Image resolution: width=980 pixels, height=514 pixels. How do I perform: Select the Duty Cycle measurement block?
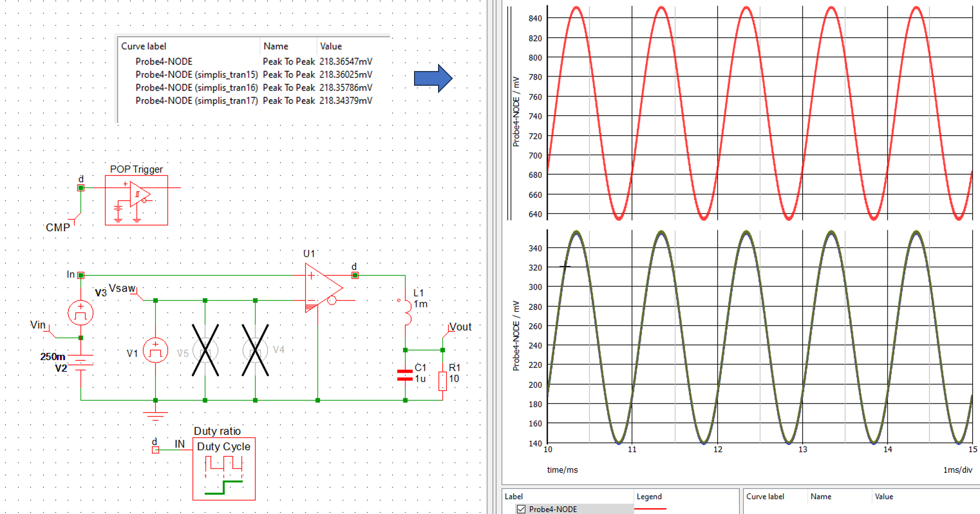coord(224,469)
